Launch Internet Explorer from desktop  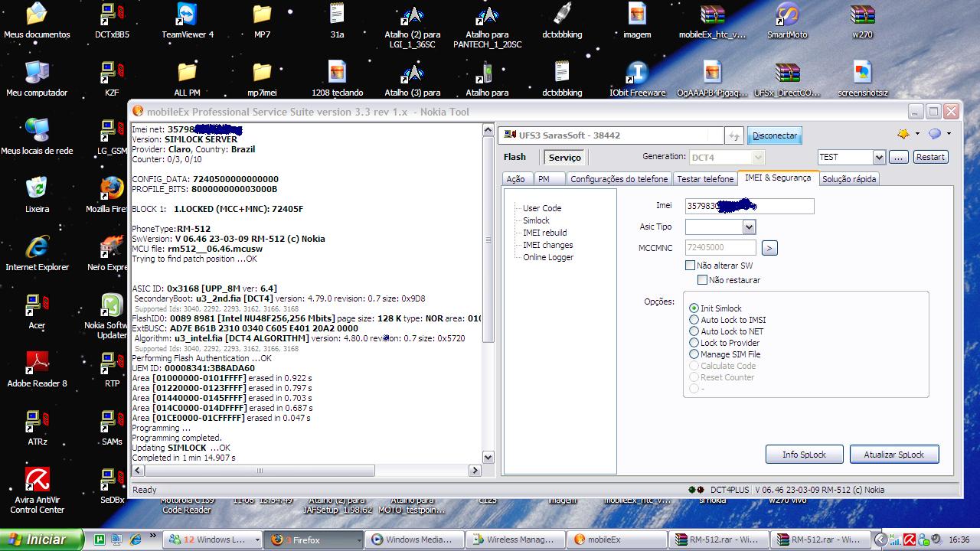[x=37, y=253]
